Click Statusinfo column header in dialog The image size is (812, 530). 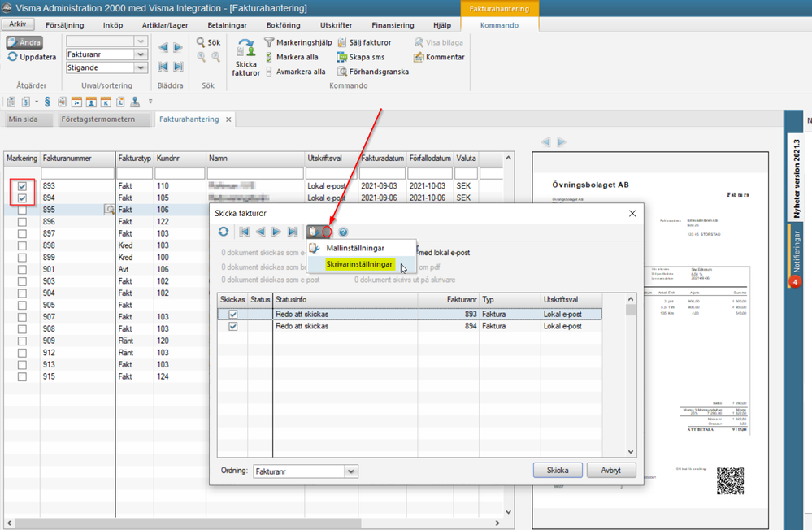(x=345, y=299)
